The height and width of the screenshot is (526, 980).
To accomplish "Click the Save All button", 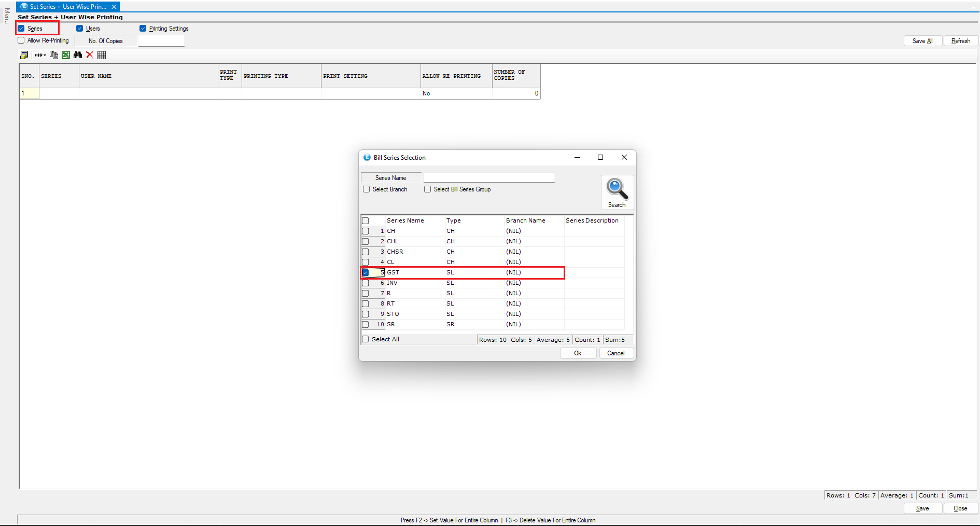I will click(x=922, y=41).
